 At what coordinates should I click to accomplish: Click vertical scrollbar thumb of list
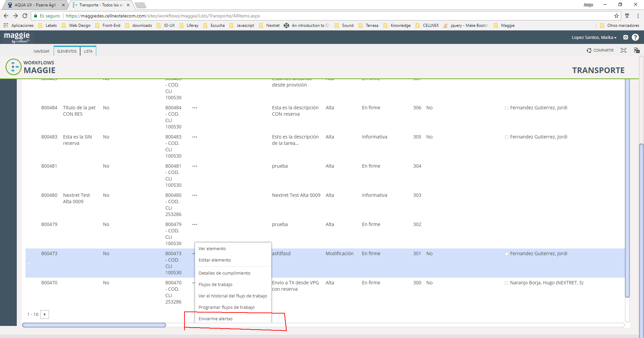click(x=627, y=189)
